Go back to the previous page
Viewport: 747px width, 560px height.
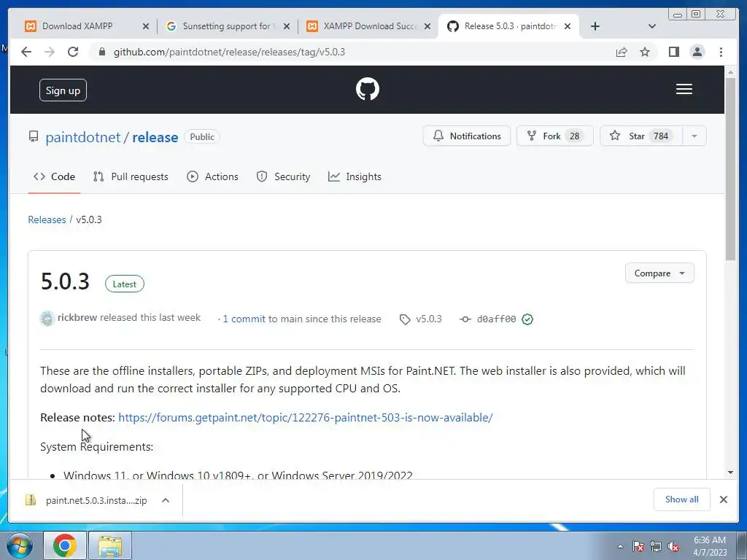coord(26,52)
